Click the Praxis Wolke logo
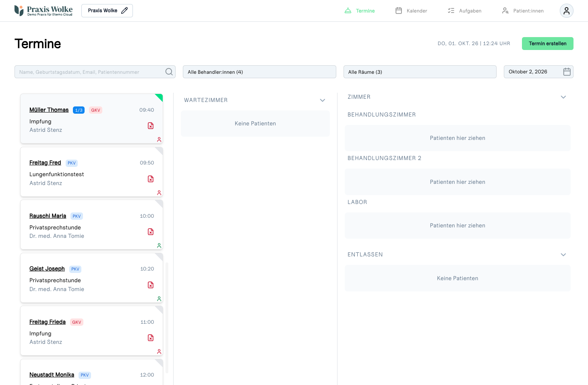Image resolution: width=588 pixels, height=385 pixels. (x=43, y=10)
